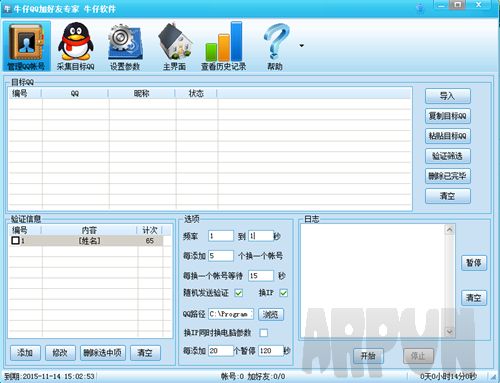Viewport: 500px width, 383px height.
Task: Click the 65 count cell
Action: click(x=150, y=240)
